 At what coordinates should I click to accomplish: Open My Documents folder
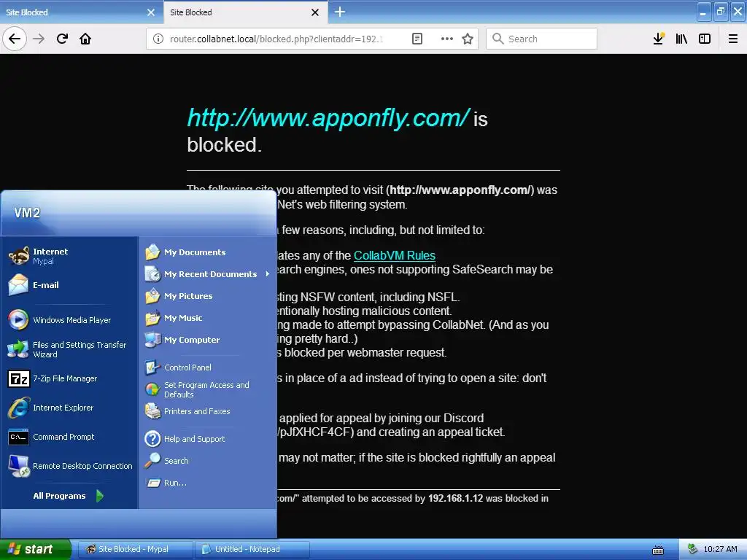click(x=208, y=252)
